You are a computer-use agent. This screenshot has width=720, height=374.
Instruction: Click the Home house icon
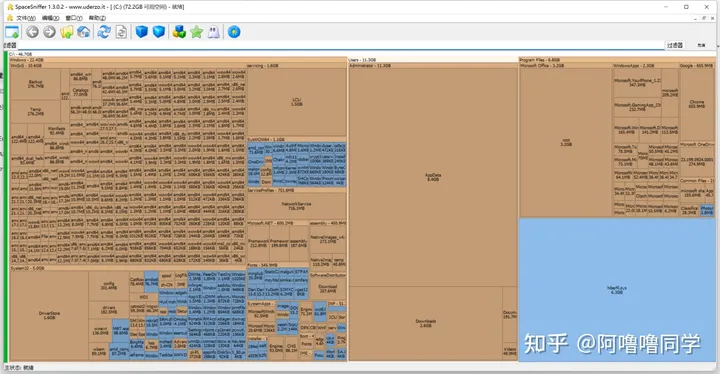(84, 32)
